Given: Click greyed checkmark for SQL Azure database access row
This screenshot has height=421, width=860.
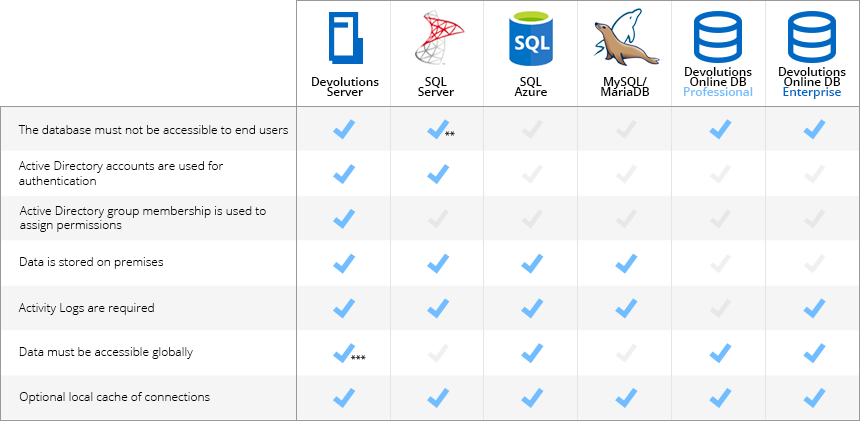Looking at the screenshot, I should pyautogui.click(x=532, y=129).
